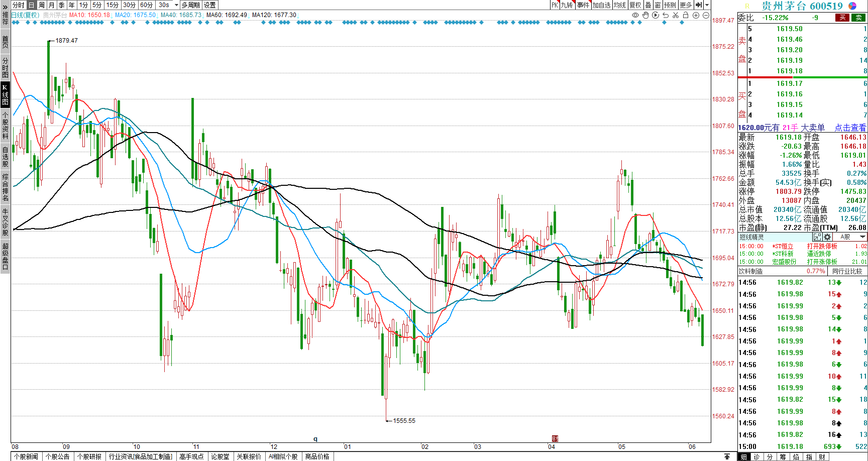Open the 个股新闻 bottom tab
Image resolution: width=868 pixels, height=461 pixels.
click(26, 456)
